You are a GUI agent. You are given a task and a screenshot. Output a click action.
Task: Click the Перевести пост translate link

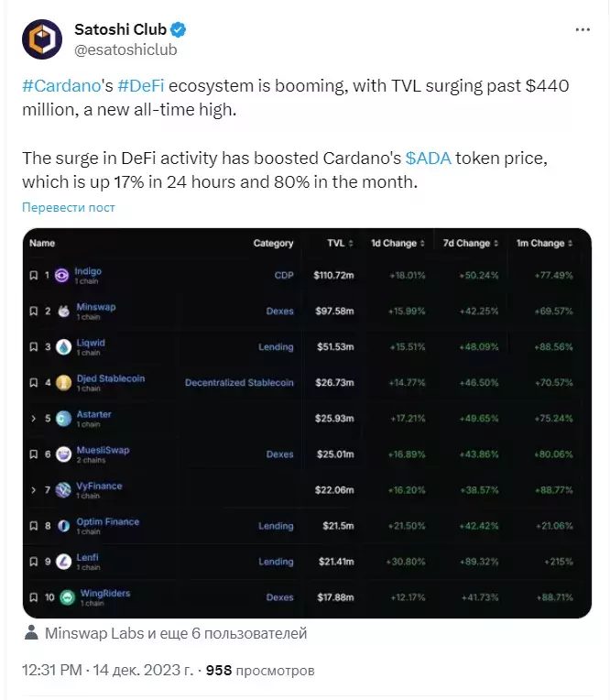(69, 208)
